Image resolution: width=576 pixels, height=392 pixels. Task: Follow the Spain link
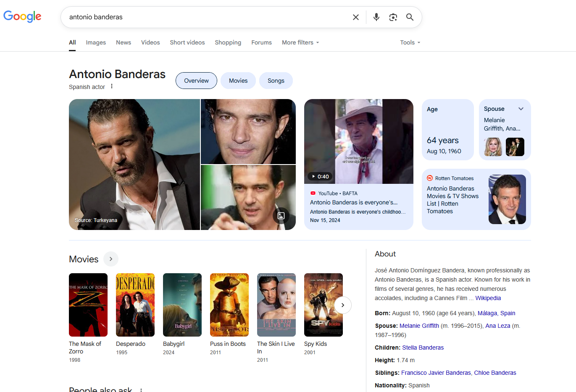click(x=508, y=313)
